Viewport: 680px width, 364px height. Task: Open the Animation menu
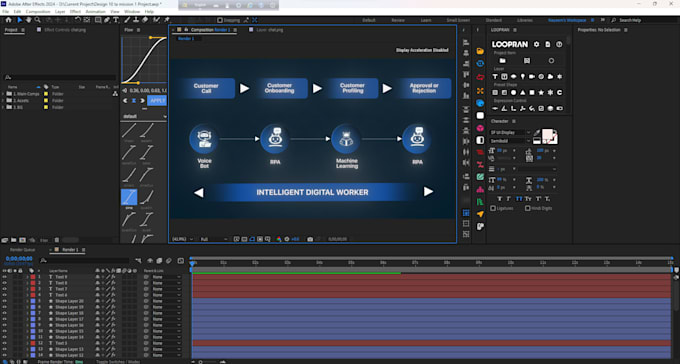(x=95, y=12)
